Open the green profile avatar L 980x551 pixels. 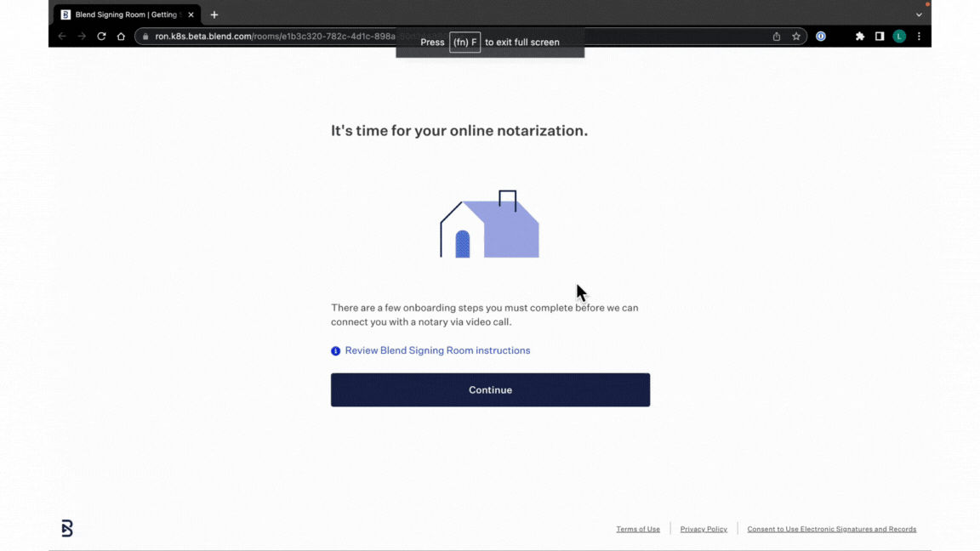point(899,37)
